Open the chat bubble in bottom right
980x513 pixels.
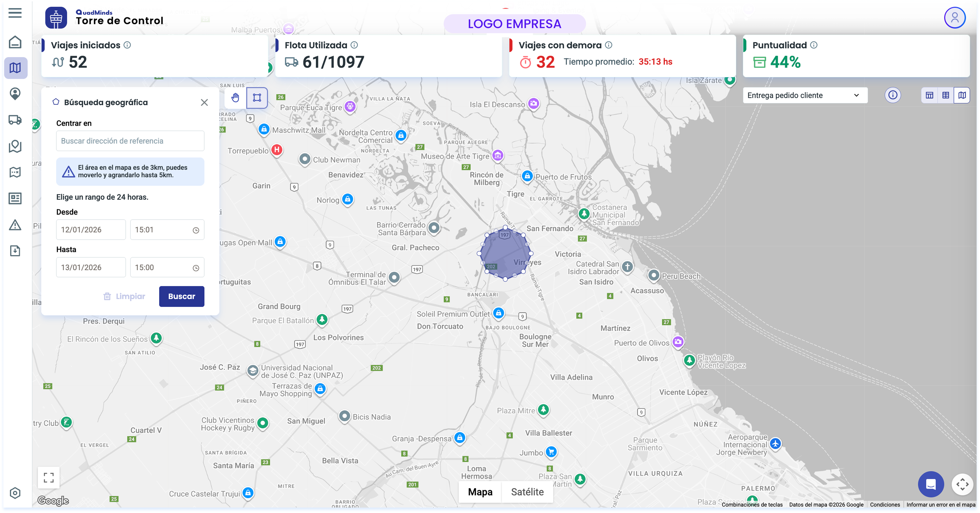931,484
